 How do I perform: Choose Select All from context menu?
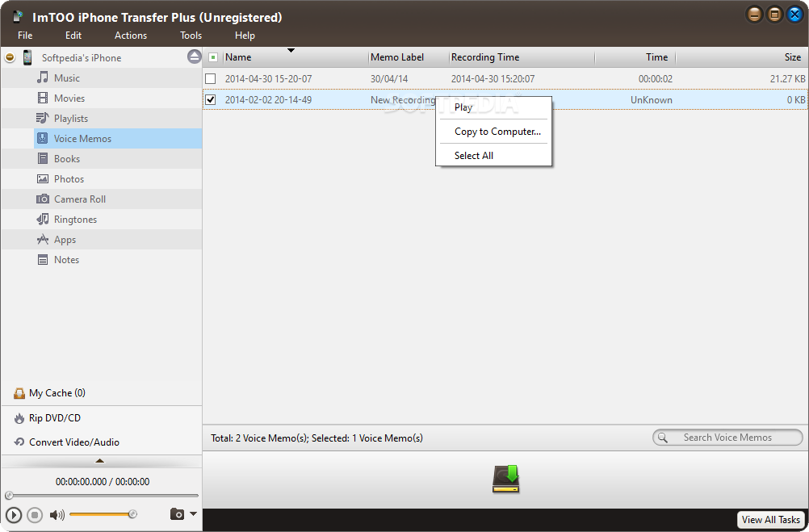[x=494, y=155]
